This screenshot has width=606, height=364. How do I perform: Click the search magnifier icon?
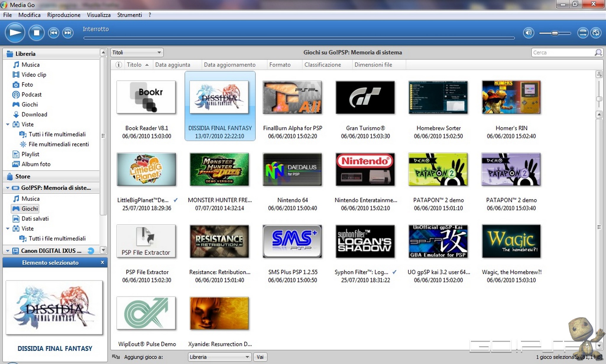pos(598,53)
